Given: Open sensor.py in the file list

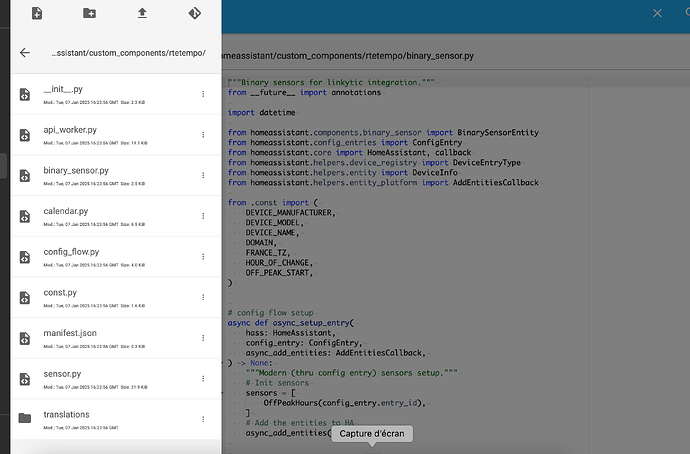Looking at the screenshot, I should [116, 379].
